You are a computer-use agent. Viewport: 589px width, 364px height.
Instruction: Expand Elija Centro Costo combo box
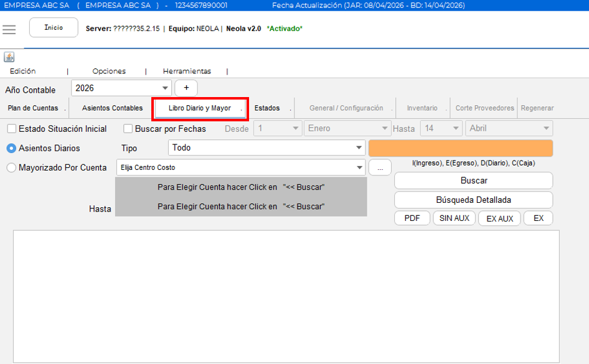[x=241, y=168]
